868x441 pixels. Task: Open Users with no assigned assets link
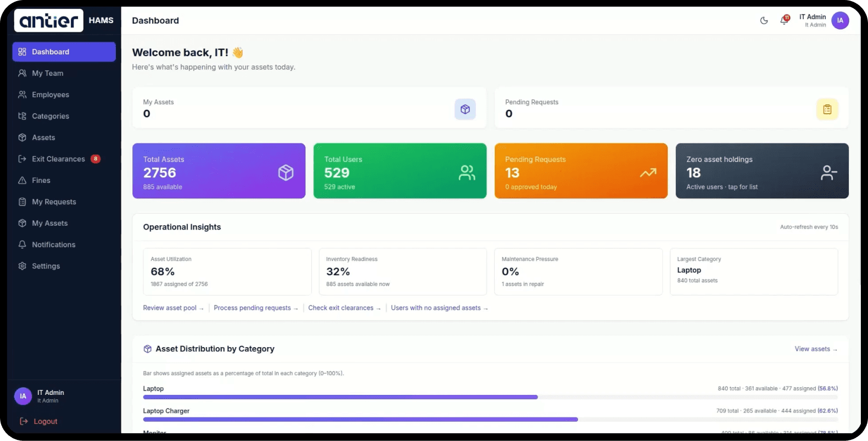pos(439,308)
